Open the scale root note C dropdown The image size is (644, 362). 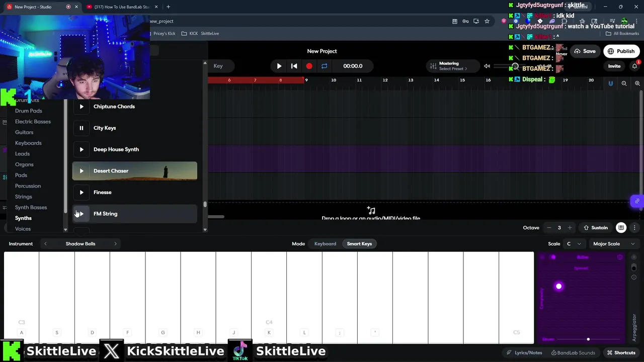[574, 244]
